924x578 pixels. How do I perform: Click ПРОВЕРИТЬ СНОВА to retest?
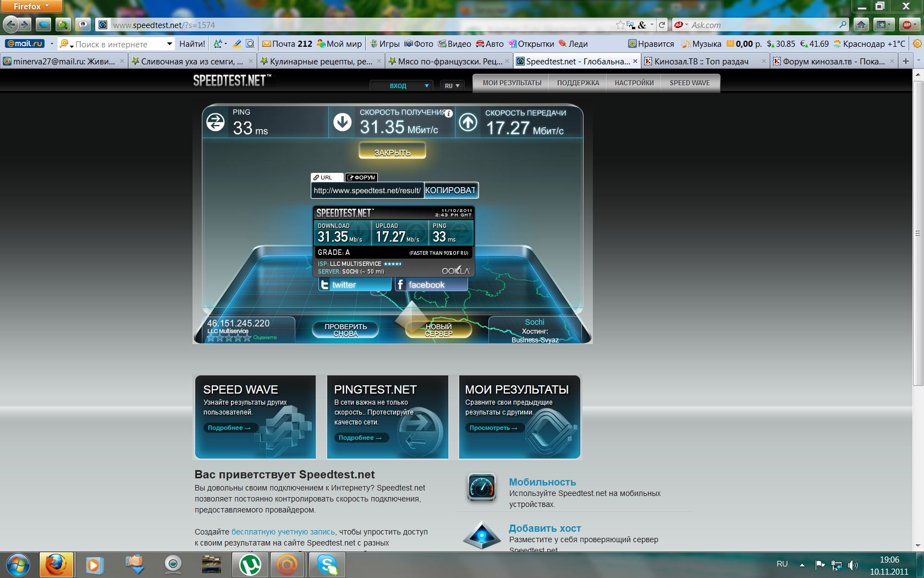[x=345, y=330]
